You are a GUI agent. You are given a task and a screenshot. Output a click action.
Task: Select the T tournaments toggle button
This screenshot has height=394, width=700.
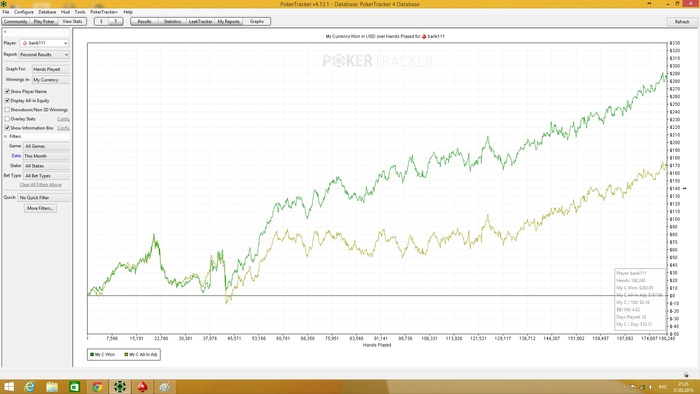click(x=116, y=21)
